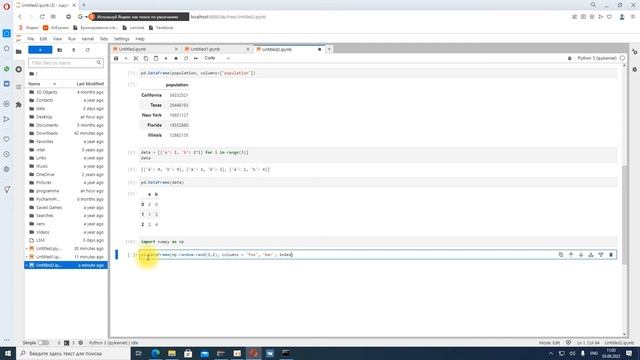Screen dimensions: 640x360
Task: Open the debugger panel in the right sidebar
Action: click(634, 69)
